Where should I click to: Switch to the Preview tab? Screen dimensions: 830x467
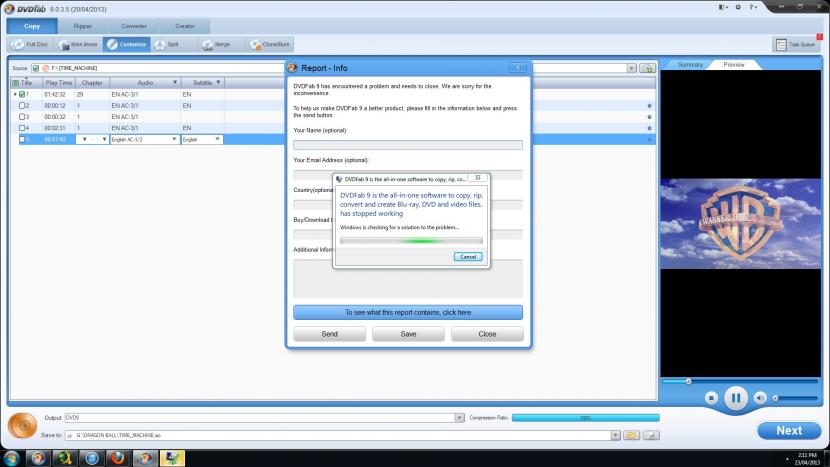(x=734, y=65)
